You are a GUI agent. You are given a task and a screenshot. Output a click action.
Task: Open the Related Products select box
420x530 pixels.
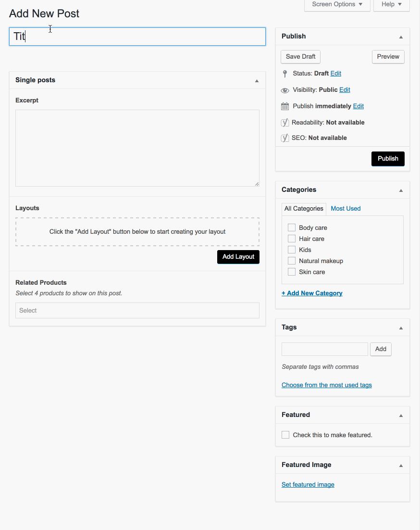(137, 310)
